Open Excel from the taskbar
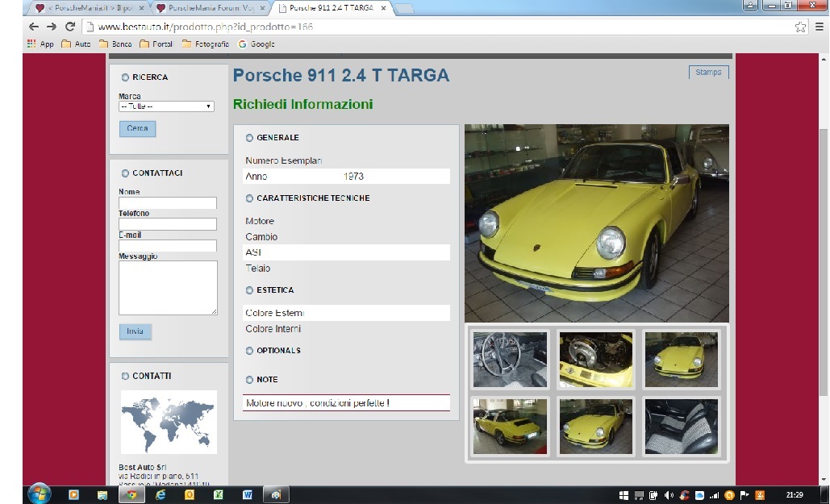This screenshot has height=504, width=830. 218,495
